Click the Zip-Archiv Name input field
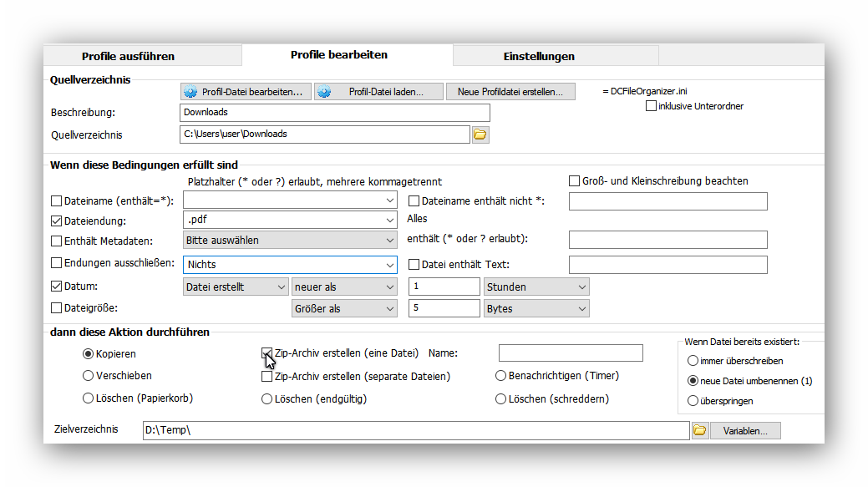The height and width of the screenshot is (487, 868). point(571,353)
